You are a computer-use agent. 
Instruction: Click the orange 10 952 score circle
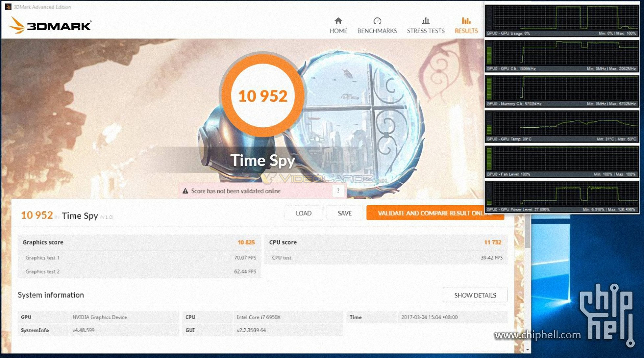[x=262, y=96]
